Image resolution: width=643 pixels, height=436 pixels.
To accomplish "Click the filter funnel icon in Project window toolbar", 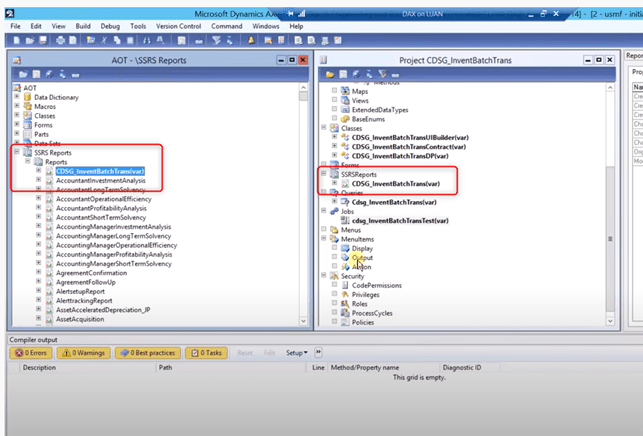I will click(382, 74).
